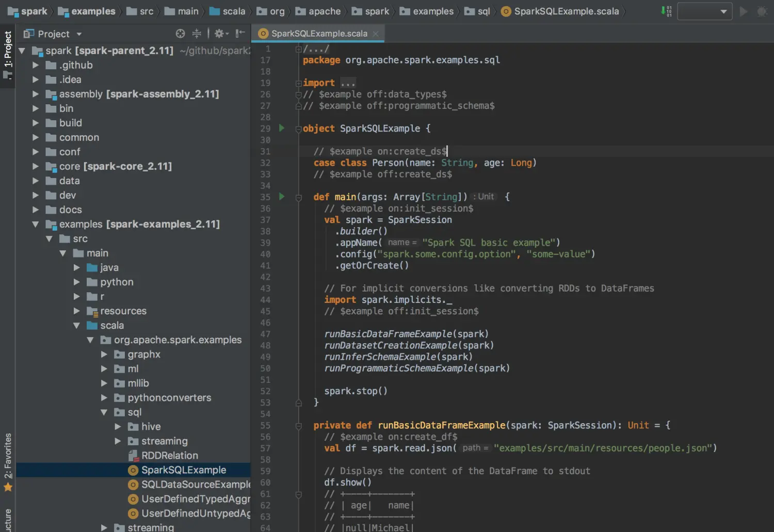Viewport: 774px width, 532px height.
Task: Expand the java folder
Action: (x=77, y=267)
